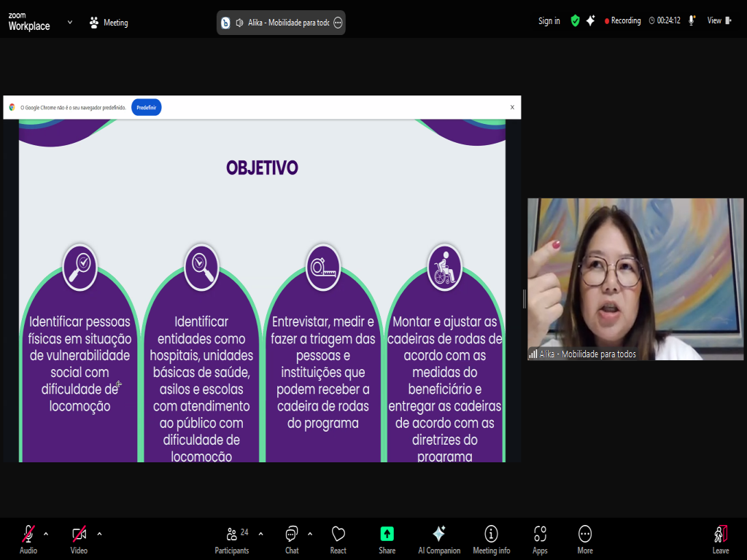Open AI Companion
747x560 pixels.
tap(438, 539)
